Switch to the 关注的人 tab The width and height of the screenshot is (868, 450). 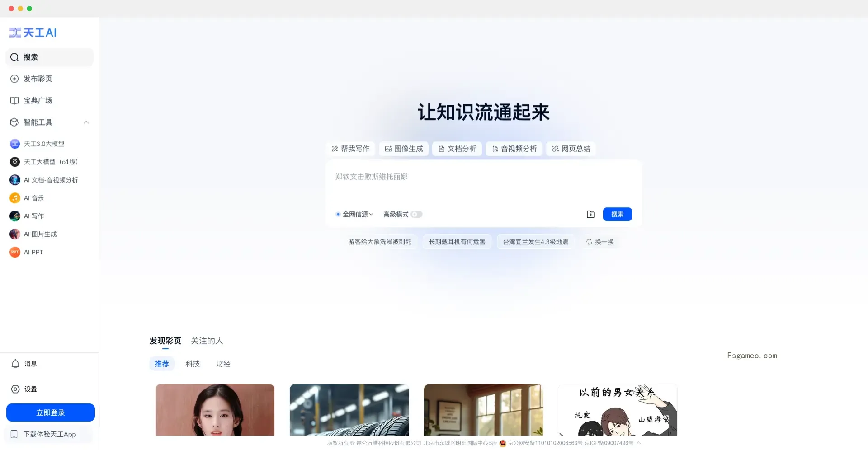pos(207,341)
